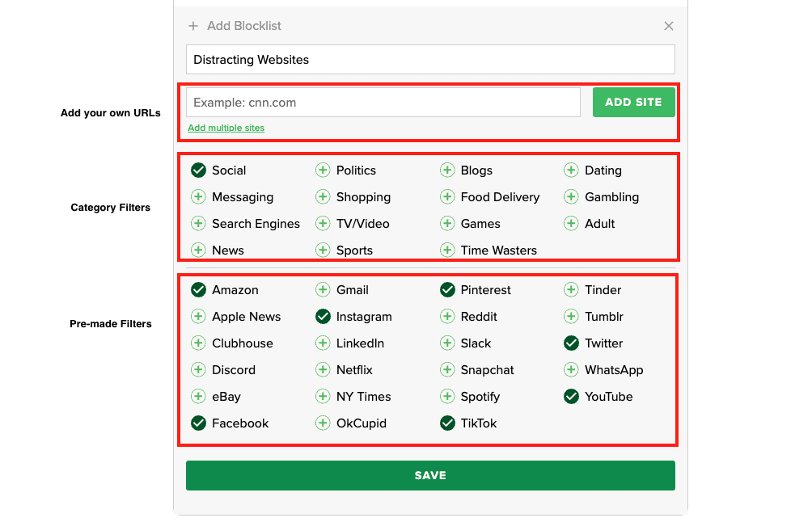This screenshot has height=522, width=812.
Task: Click the blocklist name field Distracting Websites
Action: click(x=430, y=60)
